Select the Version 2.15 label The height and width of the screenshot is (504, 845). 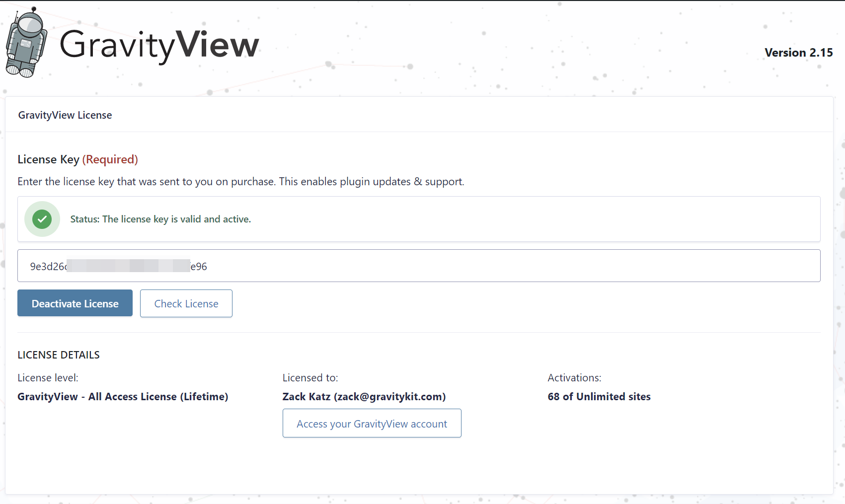click(798, 52)
